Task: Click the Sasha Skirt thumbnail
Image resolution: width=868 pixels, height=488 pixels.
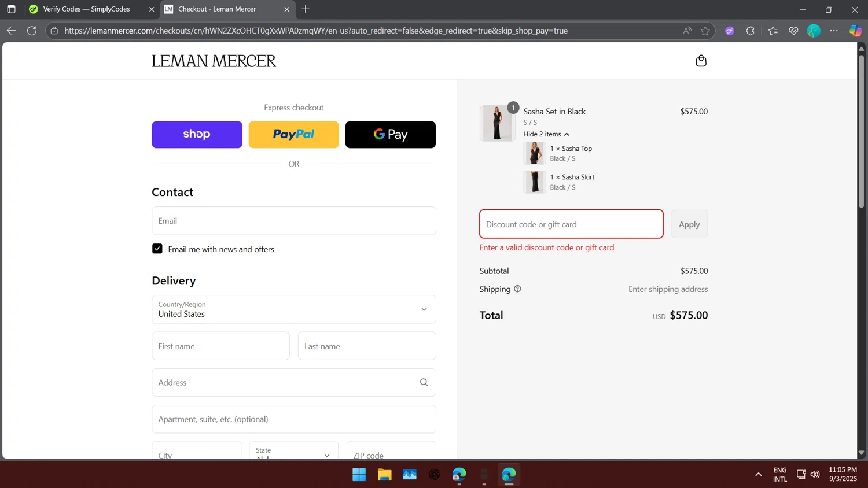Action: coord(535,182)
